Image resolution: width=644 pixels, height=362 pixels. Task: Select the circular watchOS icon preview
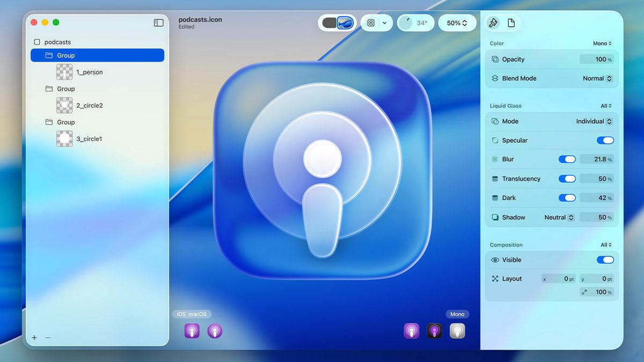215,331
